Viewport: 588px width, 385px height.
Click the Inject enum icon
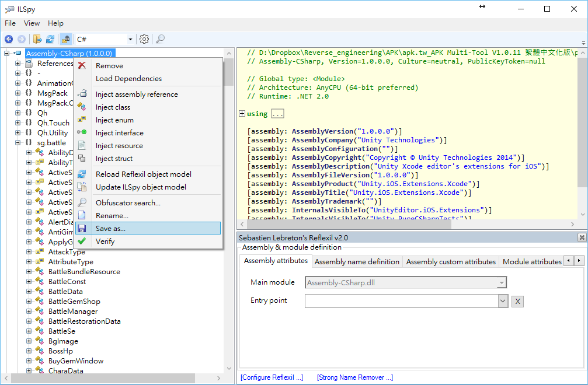82,120
